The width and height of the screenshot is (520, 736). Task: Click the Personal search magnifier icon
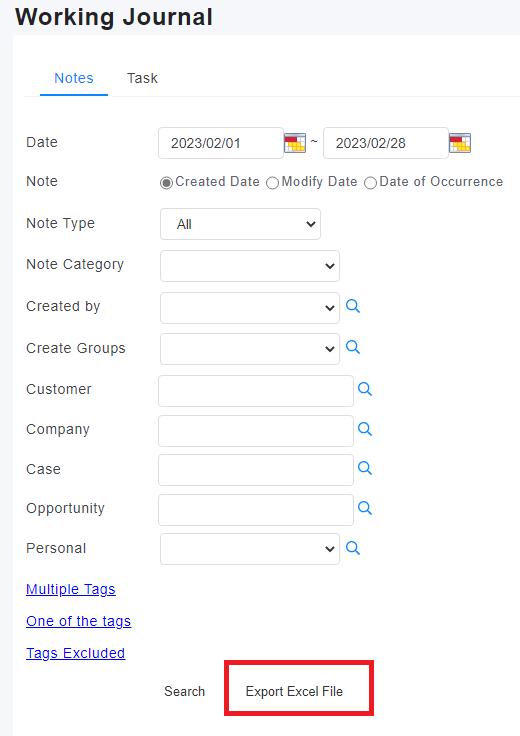click(353, 548)
